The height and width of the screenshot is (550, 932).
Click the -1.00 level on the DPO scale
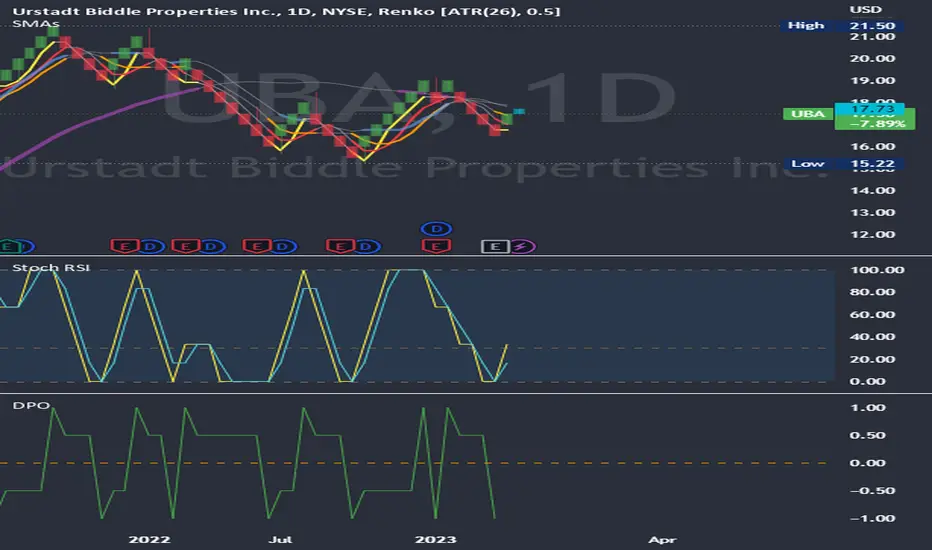pos(873,518)
